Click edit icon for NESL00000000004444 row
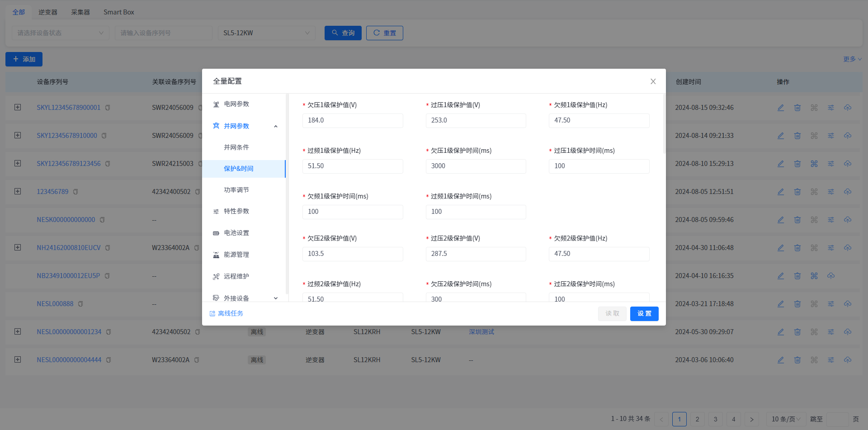Viewport: 868px width, 430px height. 781,360
